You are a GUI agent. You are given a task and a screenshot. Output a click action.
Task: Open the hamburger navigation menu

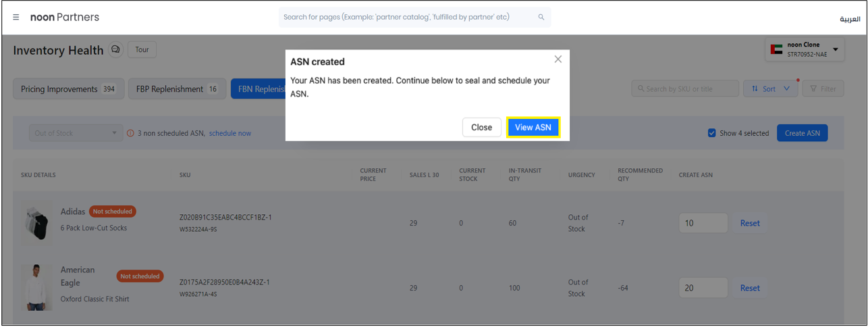[16, 18]
